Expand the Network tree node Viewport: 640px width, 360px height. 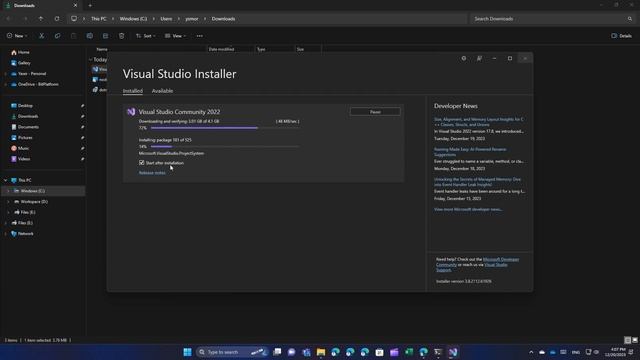tap(6, 234)
